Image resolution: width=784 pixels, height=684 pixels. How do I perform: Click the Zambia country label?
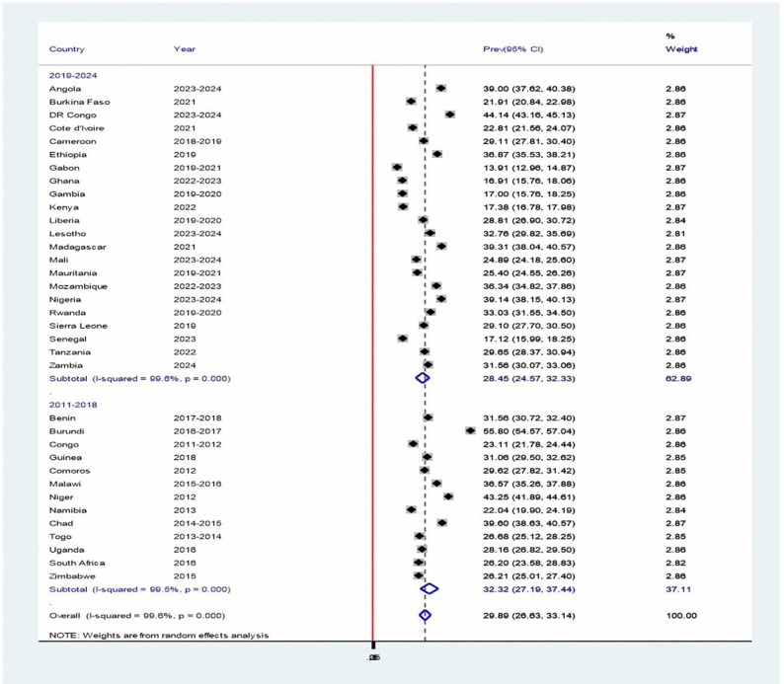(x=66, y=365)
